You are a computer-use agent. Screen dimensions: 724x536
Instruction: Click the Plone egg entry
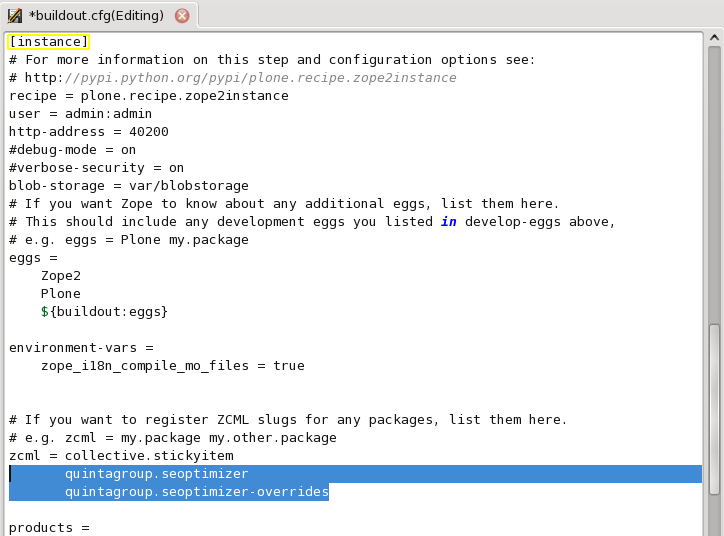point(61,294)
